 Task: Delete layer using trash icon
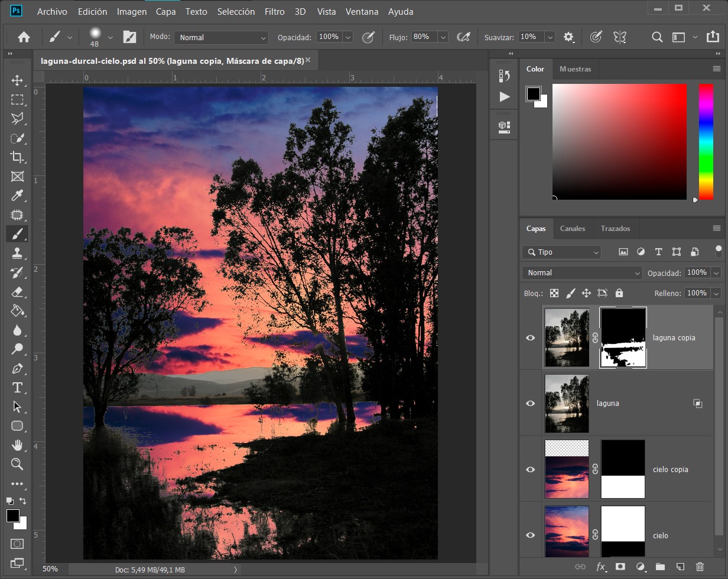coord(700,567)
